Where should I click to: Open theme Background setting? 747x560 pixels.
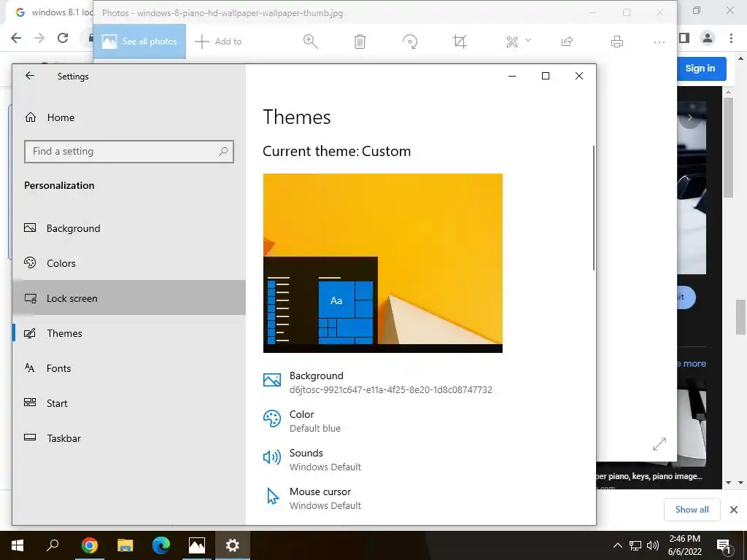[x=377, y=382]
